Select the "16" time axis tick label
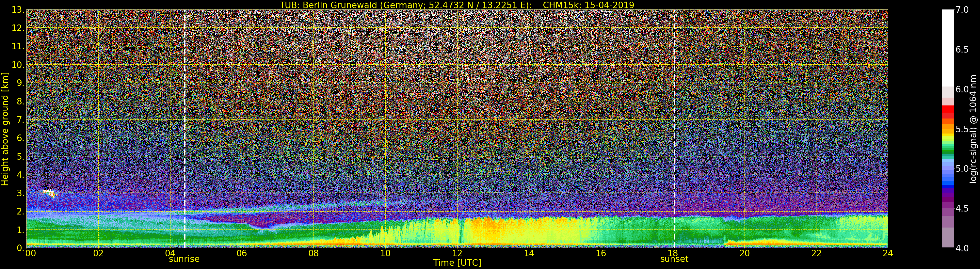This screenshot has width=980, height=269. point(601,253)
